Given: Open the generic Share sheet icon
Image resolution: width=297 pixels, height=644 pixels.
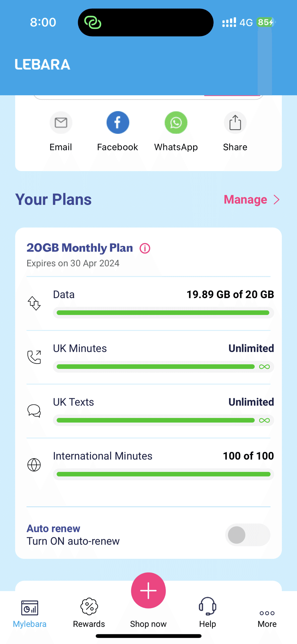Looking at the screenshot, I should pyautogui.click(x=235, y=123).
